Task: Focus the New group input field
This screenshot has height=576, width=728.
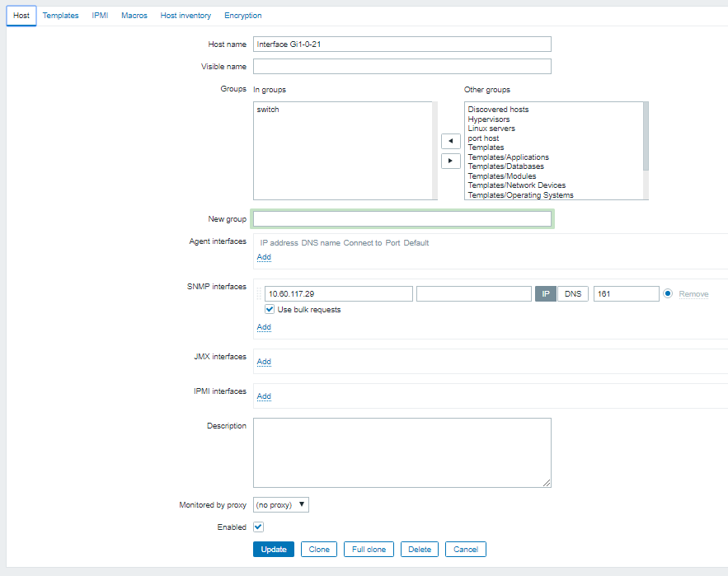Action: pos(402,219)
